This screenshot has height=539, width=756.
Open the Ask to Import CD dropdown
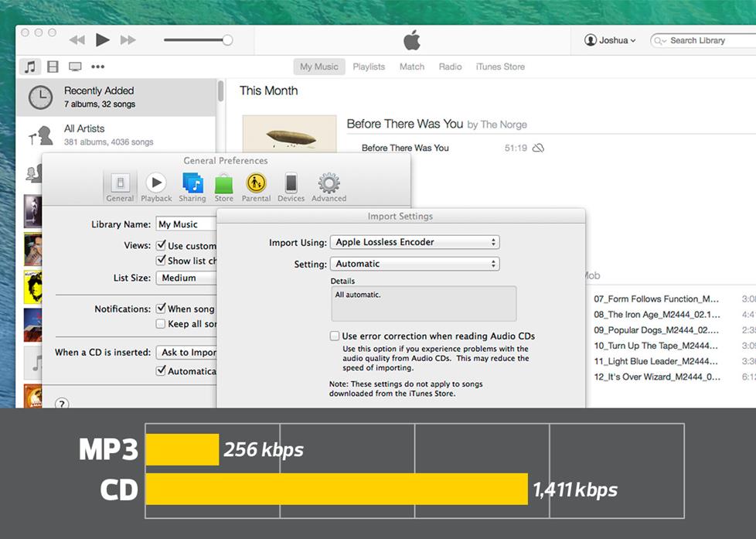(x=186, y=353)
